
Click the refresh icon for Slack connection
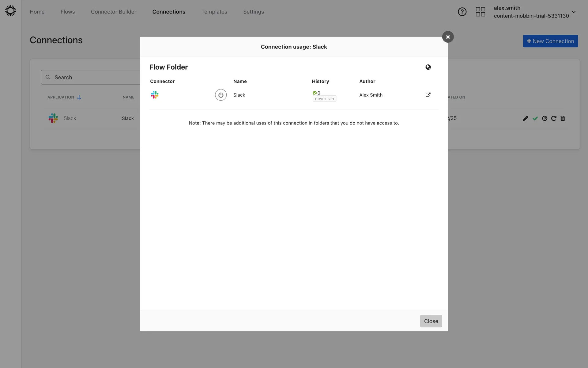coord(553,118)
